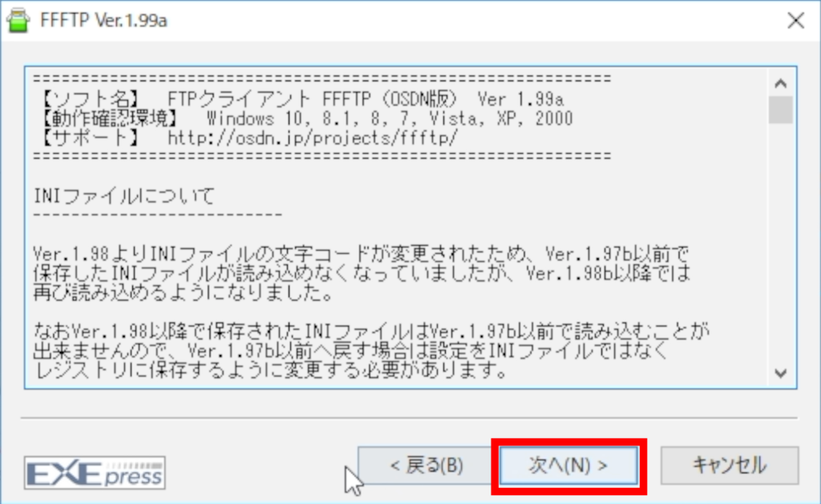Click the http://osdn.jp/projects/ffftp/ support URL text
Image resolution: width=821 pixels, height=504 pixels.
[x=313, y=138]
